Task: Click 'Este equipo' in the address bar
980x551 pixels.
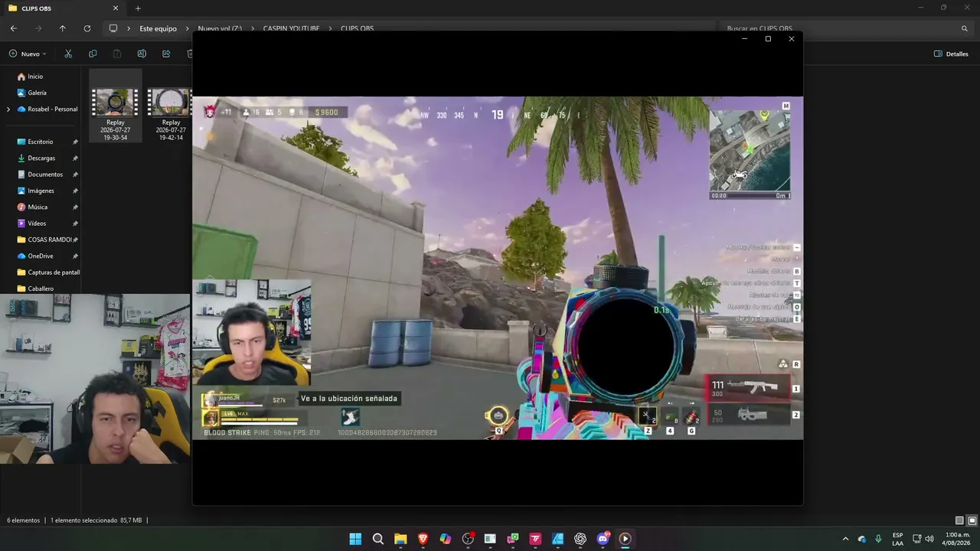Action: click(x=158, y=28)
